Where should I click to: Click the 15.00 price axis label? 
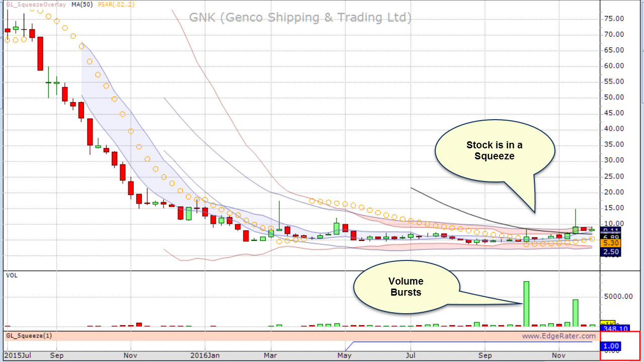pos(614,208)
